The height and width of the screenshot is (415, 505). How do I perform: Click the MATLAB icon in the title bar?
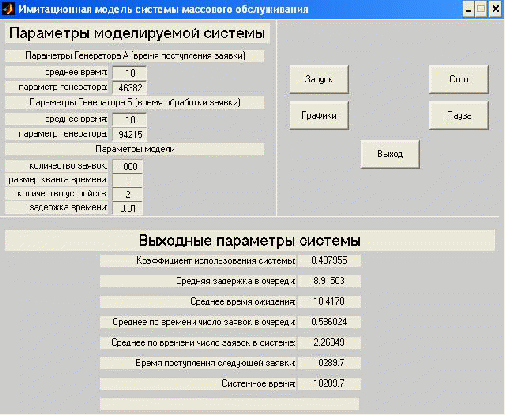click(8, 9)
